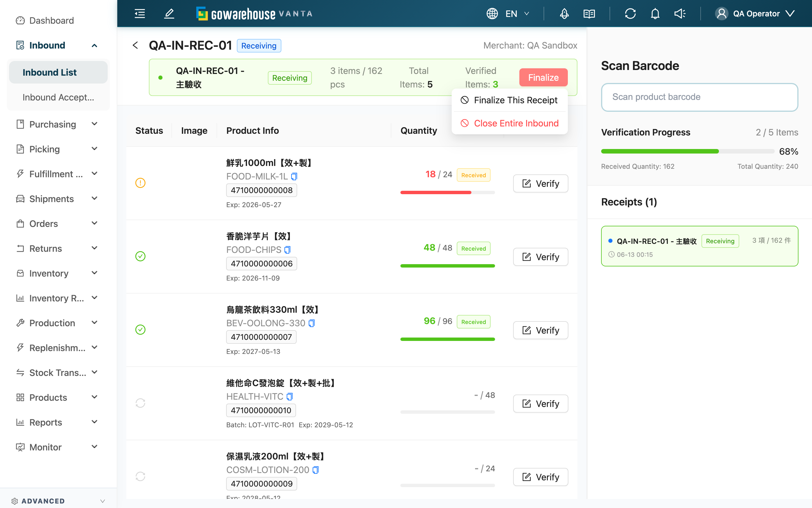812x508 pixels.
Task: Collapse the Inbound sidebar section
Action: [x=95, y=45]
